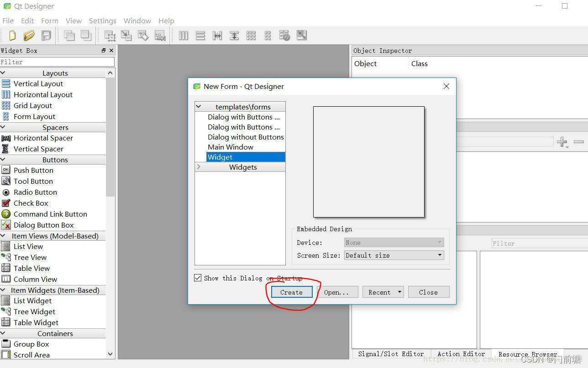This screenshot has height=368, width=588.
Task: Open the File menu
Action: coord(8,21)
